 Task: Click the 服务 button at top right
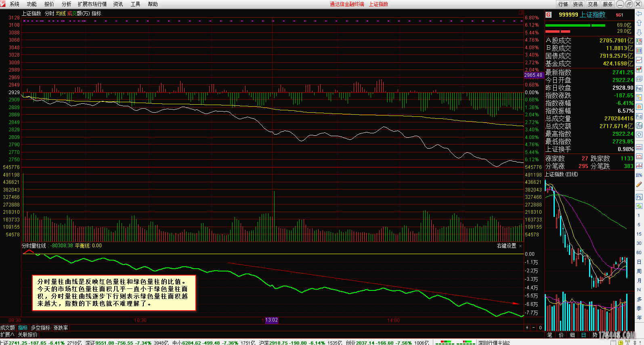(608, 4)
